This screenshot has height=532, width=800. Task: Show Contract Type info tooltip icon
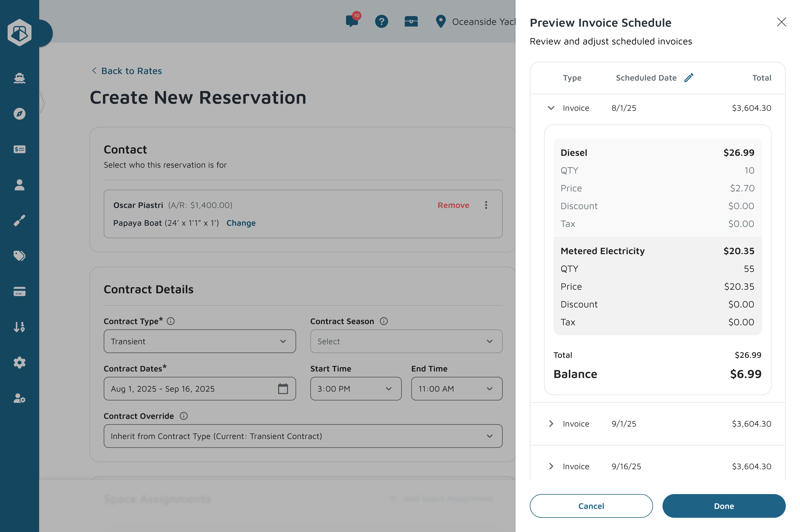[x=171, y=321]
